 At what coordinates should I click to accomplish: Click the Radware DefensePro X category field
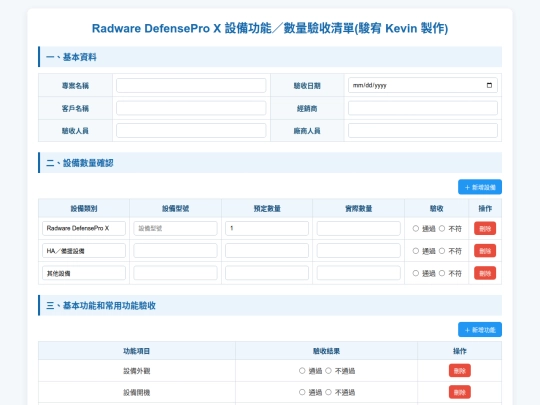click(x=84, y=228)
